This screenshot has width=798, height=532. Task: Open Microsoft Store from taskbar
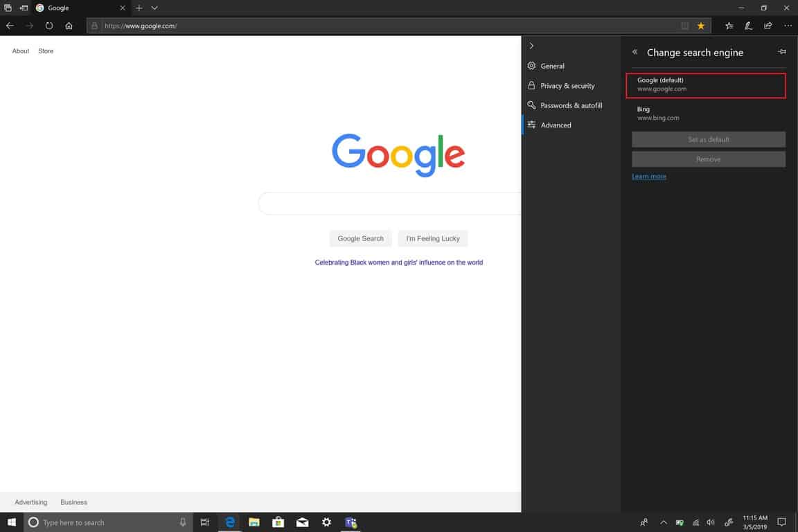(278, 522)
